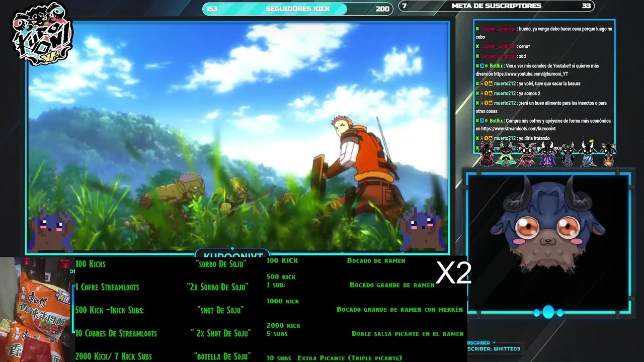Click the chat message 'ceno*'

[524, 47]
